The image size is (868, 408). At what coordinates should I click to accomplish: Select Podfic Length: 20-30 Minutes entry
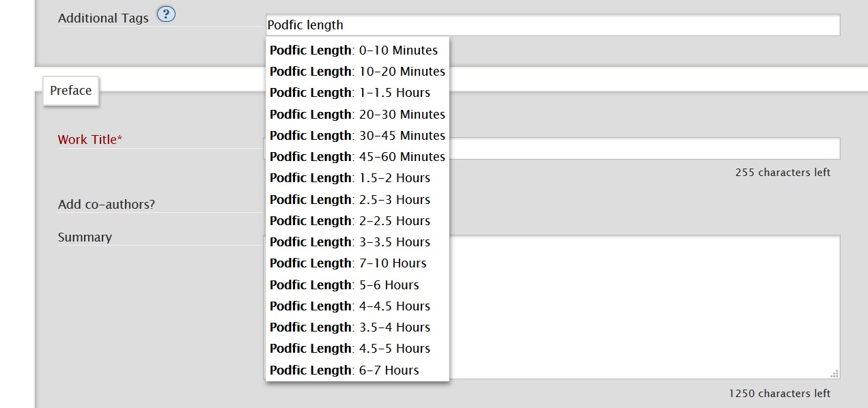coord(357,115)
